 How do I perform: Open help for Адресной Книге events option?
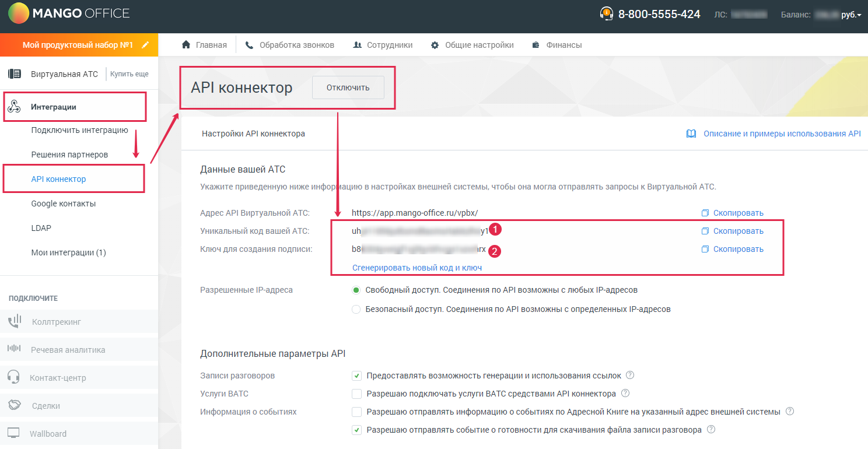coord(790,411)
